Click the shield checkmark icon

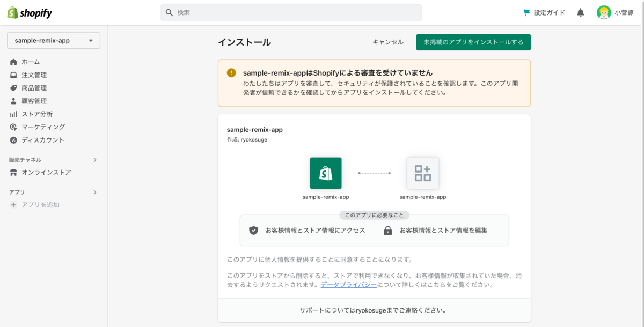pyautogui.click(x=254, y=231)
